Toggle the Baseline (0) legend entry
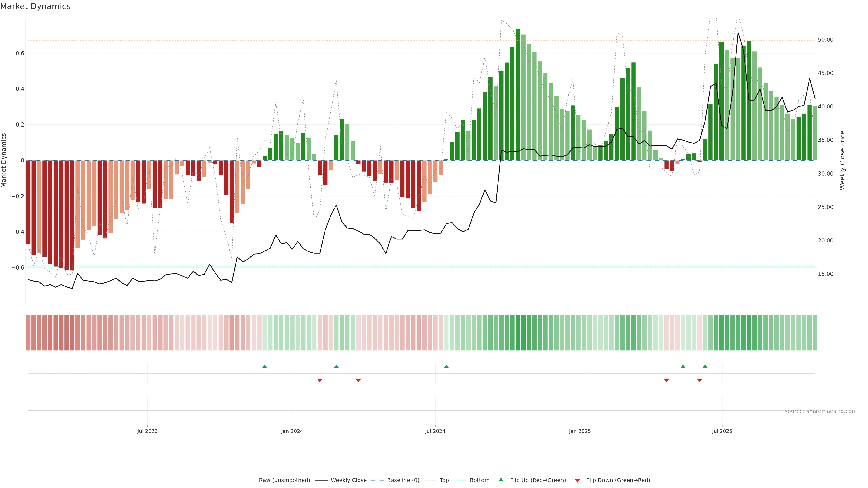This screenshot has width=868, height=488. [403, 480]
